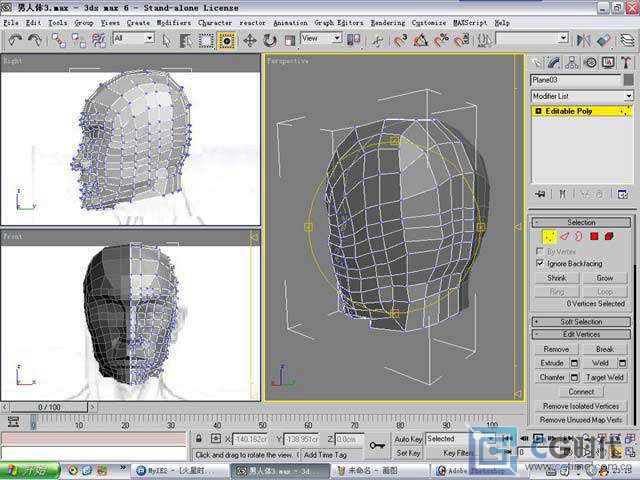Switch to the Display panel tab
This screenshot has width=640, height=480.
point(608,63)
